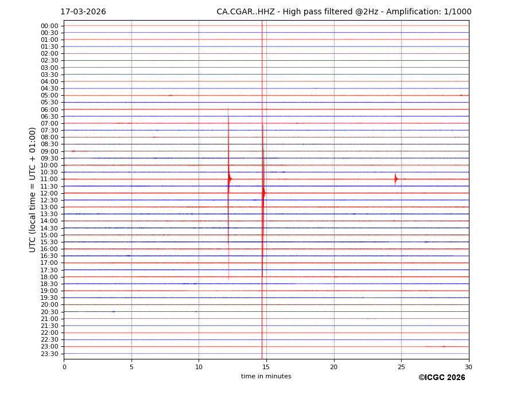Select the 00:00 time label on the y-axis
The height and width of the screenshot is (399, 532).
pyautogui.click(x=49, y=26)
